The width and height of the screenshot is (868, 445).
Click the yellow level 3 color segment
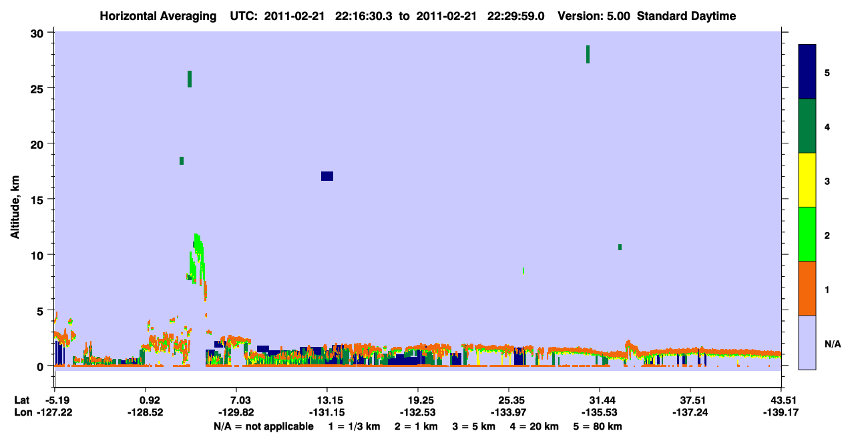807,180
